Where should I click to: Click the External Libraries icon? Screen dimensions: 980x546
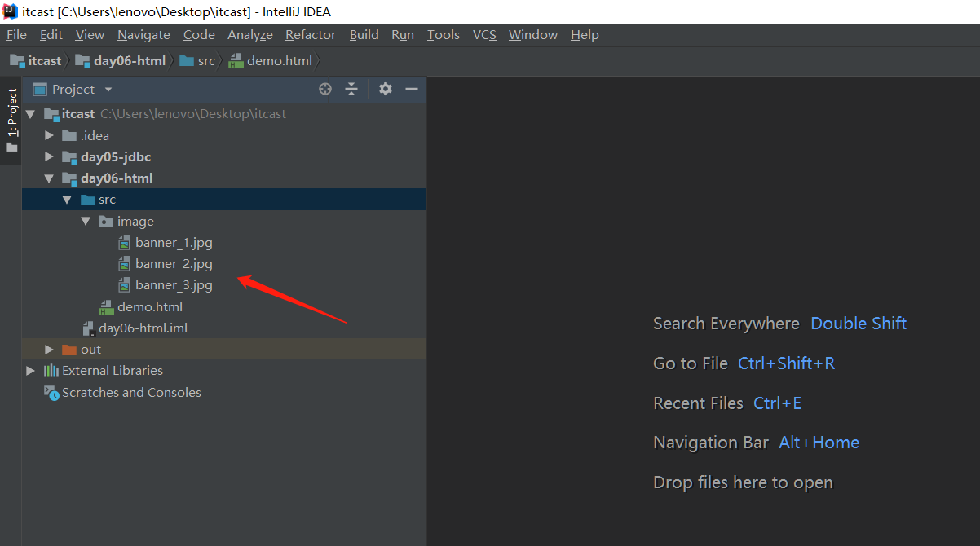tap(51, 370)
